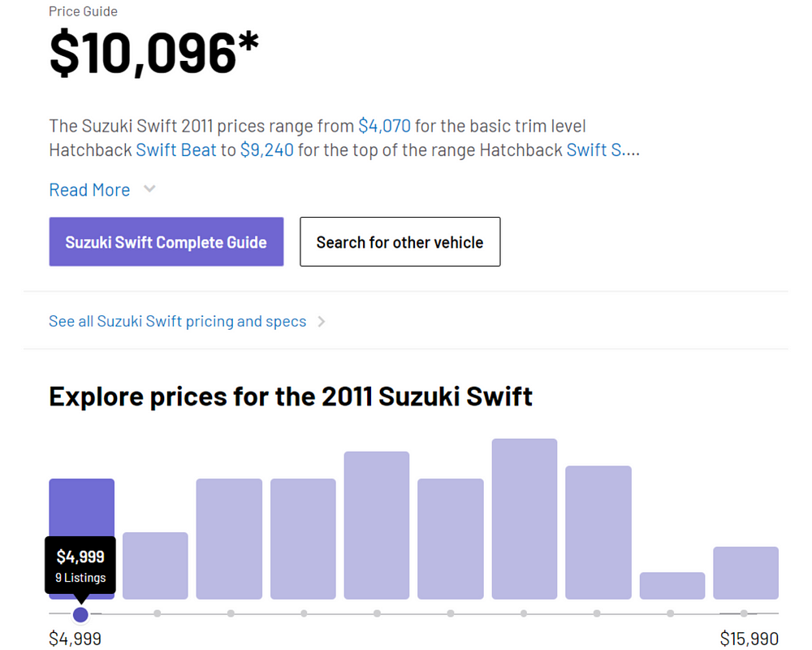Click the fifth slider stop dot
Screen dimensions: 812x650
coord(377,613)
